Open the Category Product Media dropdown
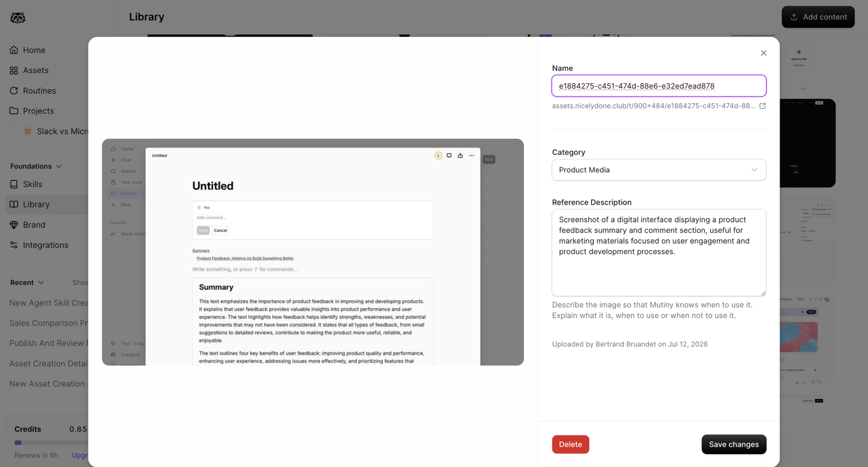Viewport: 868px width, 467px height. point(659,170)
